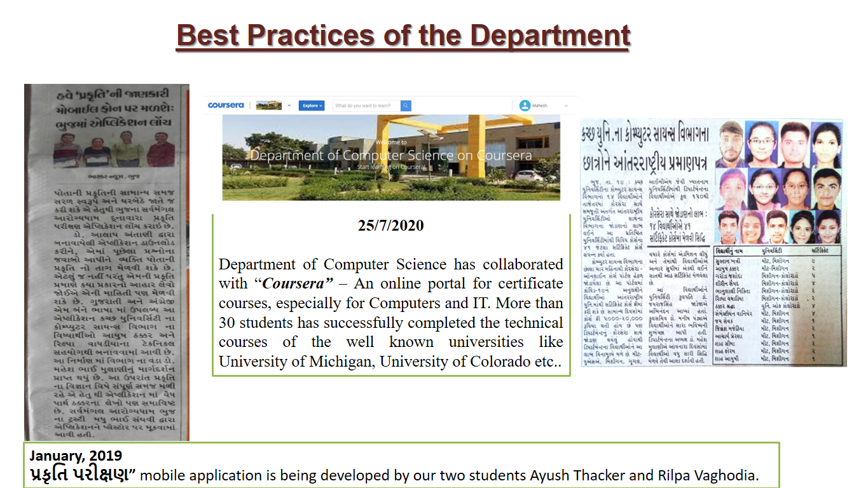The image size is (868, 488).
Task: Click the Explore button
Action: click(x=312, y=105)
